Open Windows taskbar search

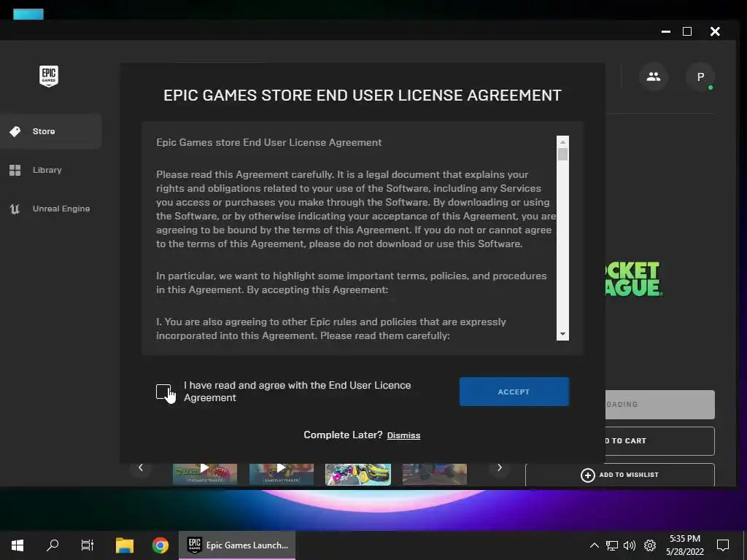53,545
